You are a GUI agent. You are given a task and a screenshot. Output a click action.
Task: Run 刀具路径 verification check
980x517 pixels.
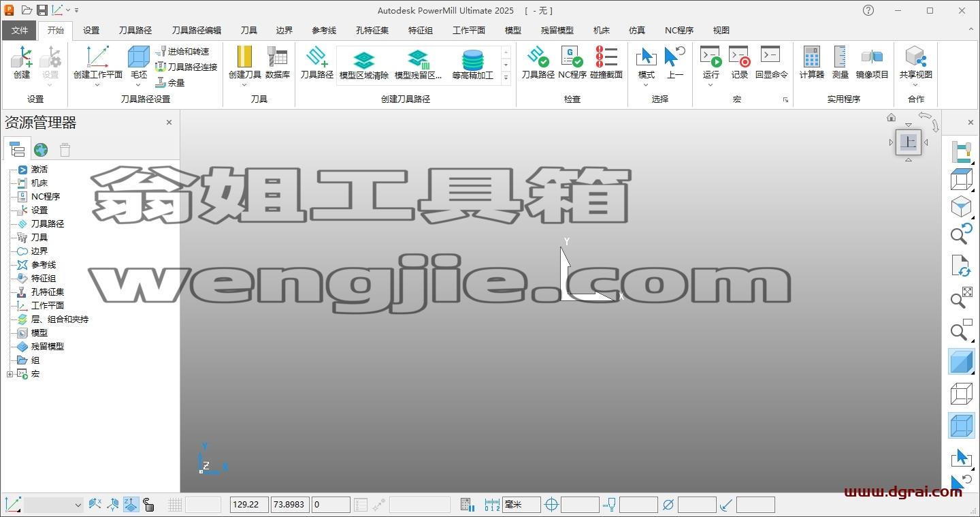(538, 62)
